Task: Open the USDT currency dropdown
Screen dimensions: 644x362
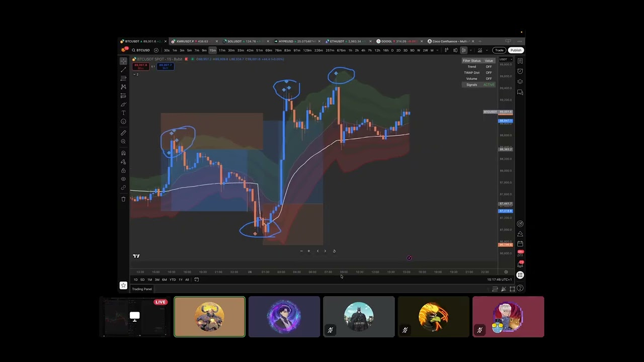Action: (505, 60)
